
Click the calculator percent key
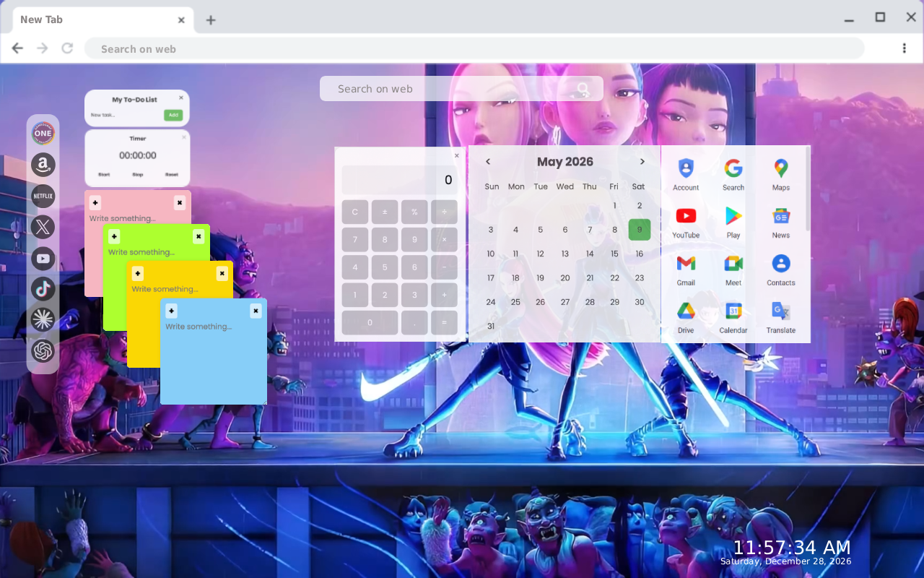point(414,212)
